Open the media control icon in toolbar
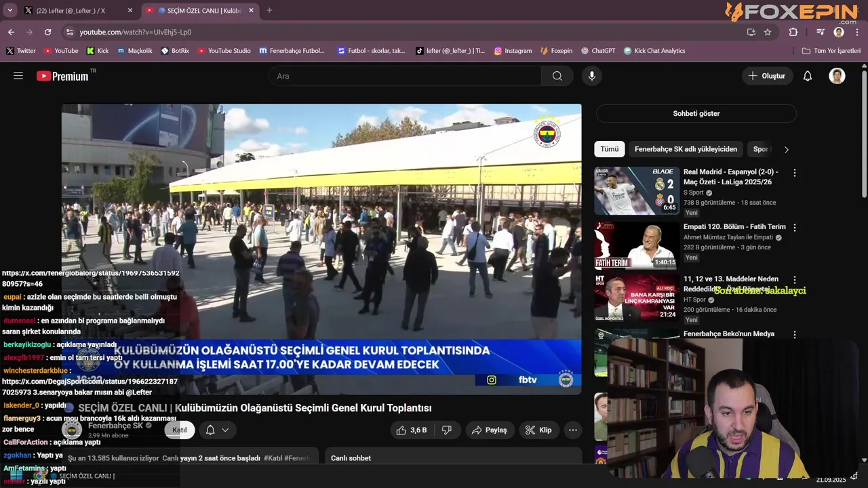This screenshot has height=488, width=868. tap(821, 32)
